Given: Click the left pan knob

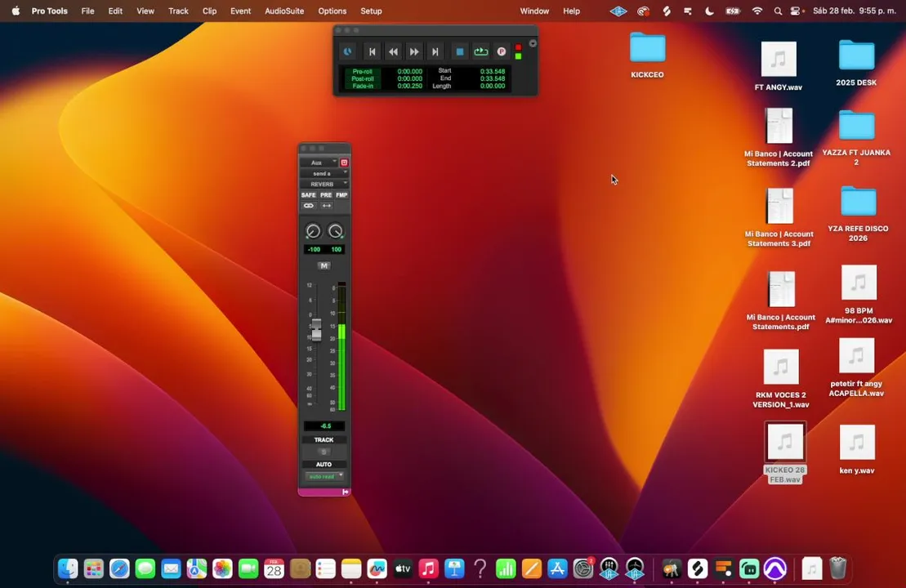Looking at the screenshot, I should [x=313, y=231].
